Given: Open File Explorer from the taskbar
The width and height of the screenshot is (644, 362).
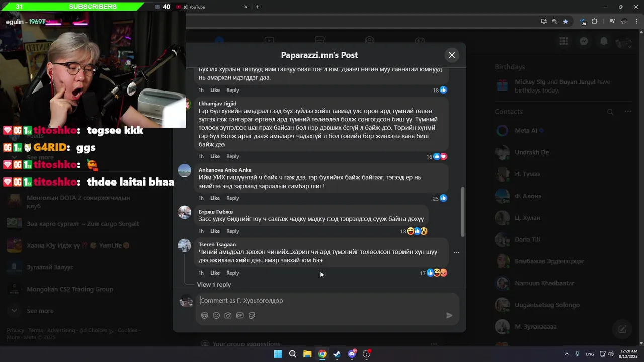Looking at the screenshot, I should click(x=307, y=354).
